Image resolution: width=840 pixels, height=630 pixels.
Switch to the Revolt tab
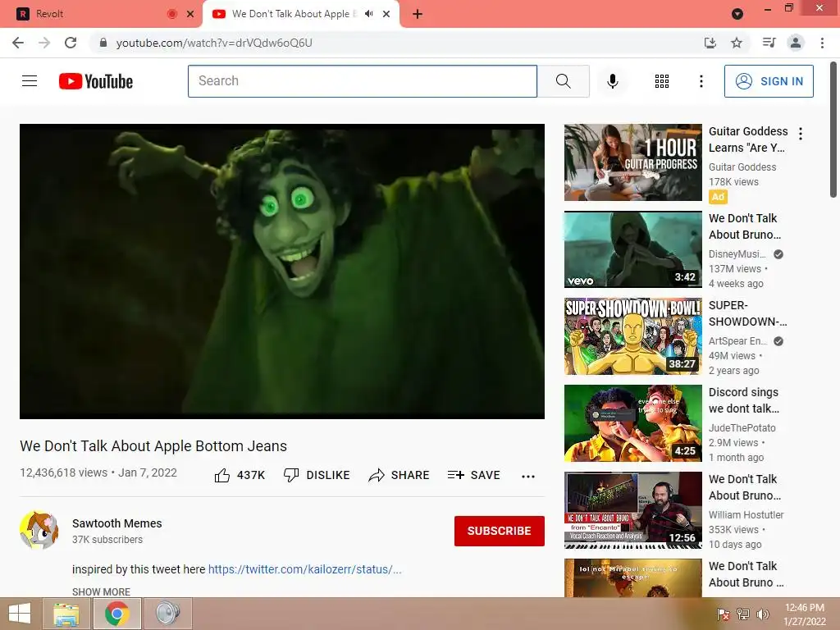102,14
